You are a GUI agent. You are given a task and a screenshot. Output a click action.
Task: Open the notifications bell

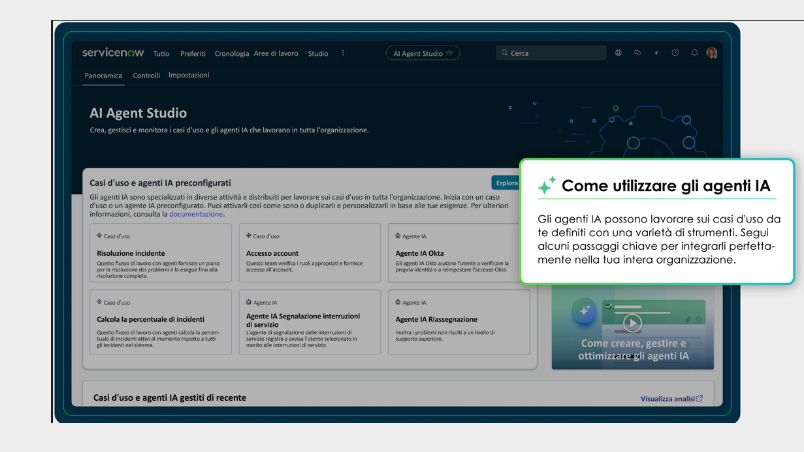[x=694, y=52]
